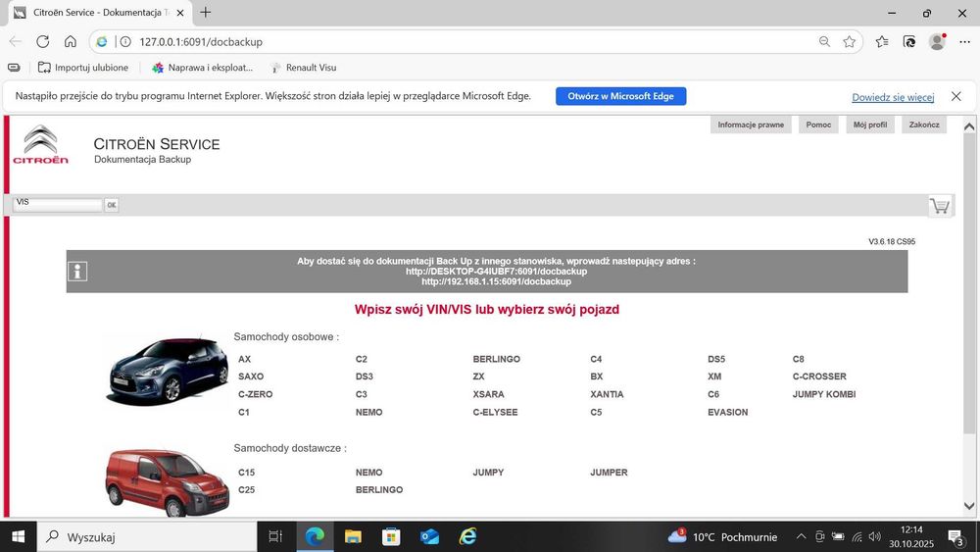
Task: Click the VIS input field
Action: click(x=58, y=204)
